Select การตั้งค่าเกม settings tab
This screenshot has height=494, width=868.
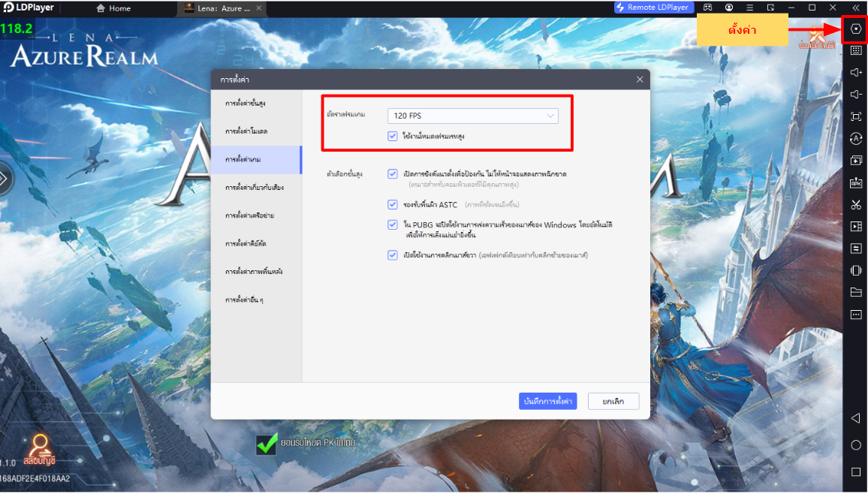tap(256, 159)
